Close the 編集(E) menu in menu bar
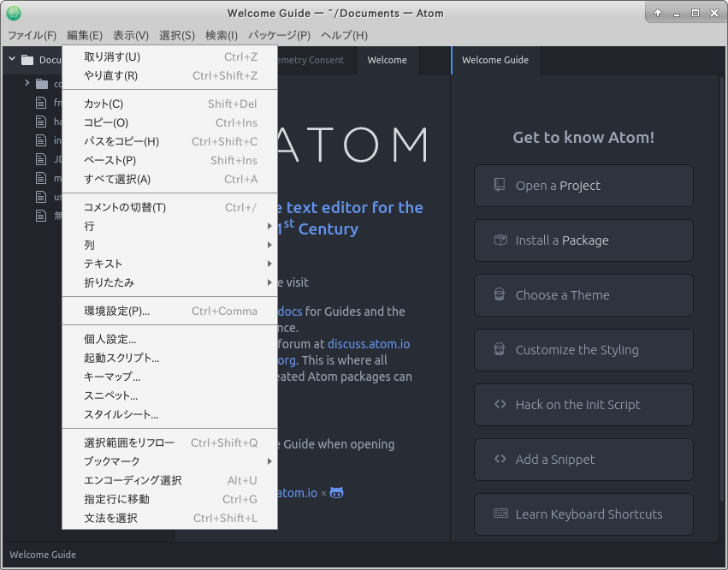The height and width of the screenshot is (570, 728). [x=85, y=35]
